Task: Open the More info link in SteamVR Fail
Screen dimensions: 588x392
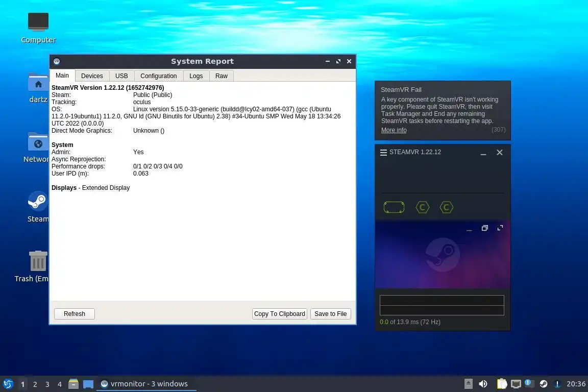Action: coord(394,130)
